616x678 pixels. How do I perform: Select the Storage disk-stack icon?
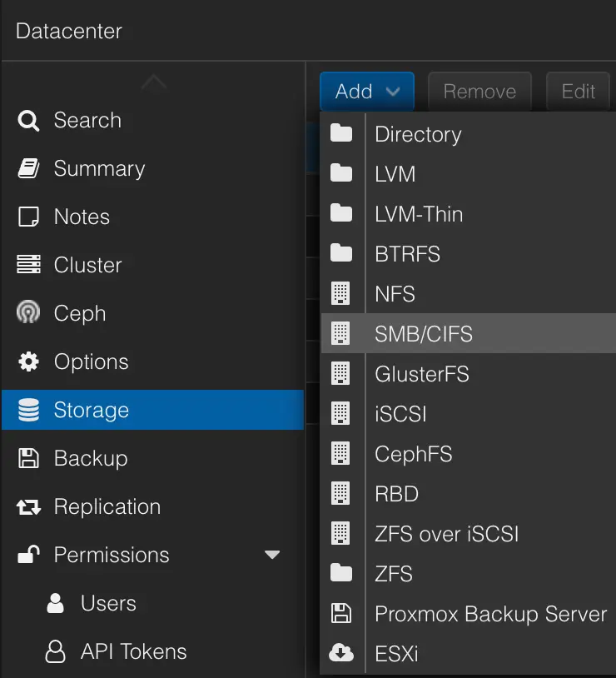pos(27,410)
